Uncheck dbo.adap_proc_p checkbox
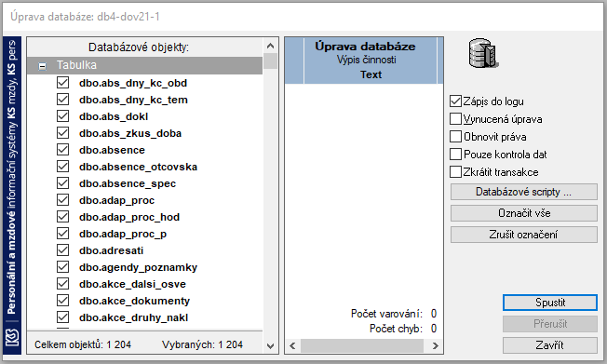This screenshot has width=607, height=364. (x=62, y=234)
